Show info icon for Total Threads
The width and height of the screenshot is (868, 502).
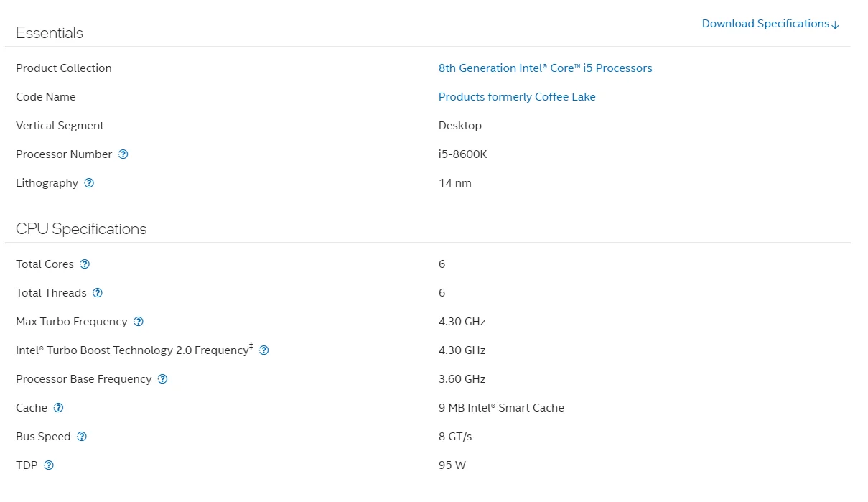[98, 293]
